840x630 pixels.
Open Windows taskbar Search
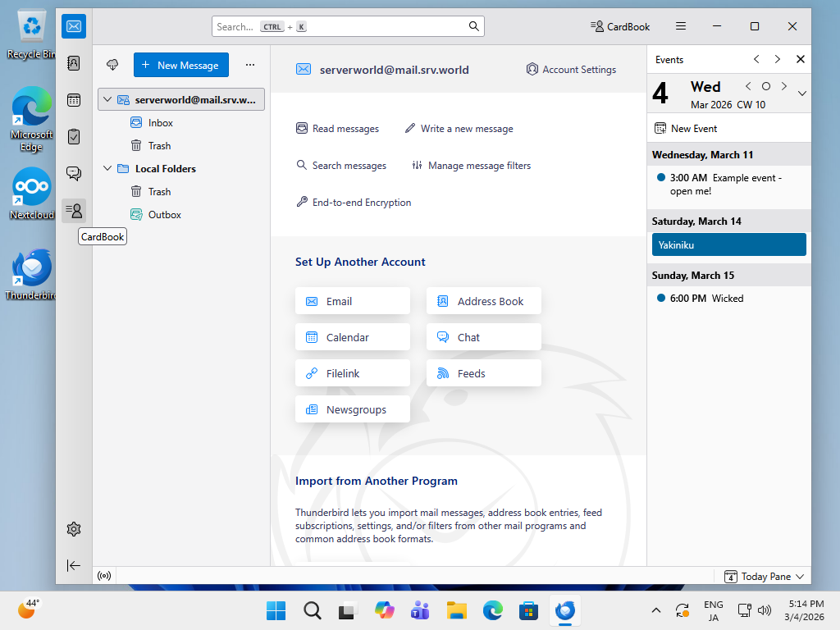pyautogui.click(x=312, y=610)
